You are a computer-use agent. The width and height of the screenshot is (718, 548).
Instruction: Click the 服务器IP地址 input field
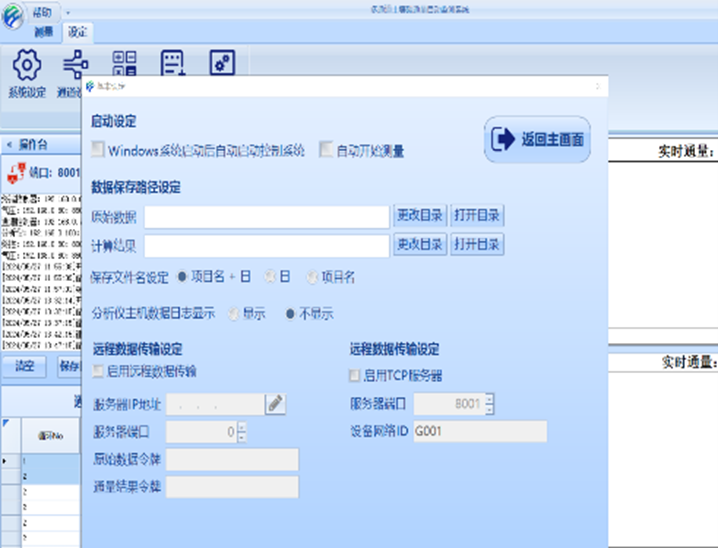[x=215, y=404]
